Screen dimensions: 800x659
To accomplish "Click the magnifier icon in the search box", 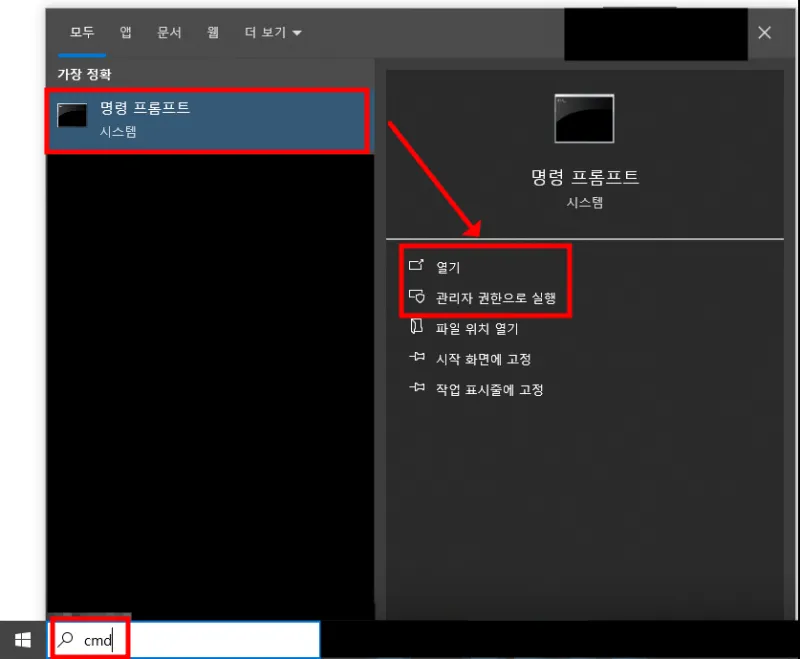I will coord(66,640).
